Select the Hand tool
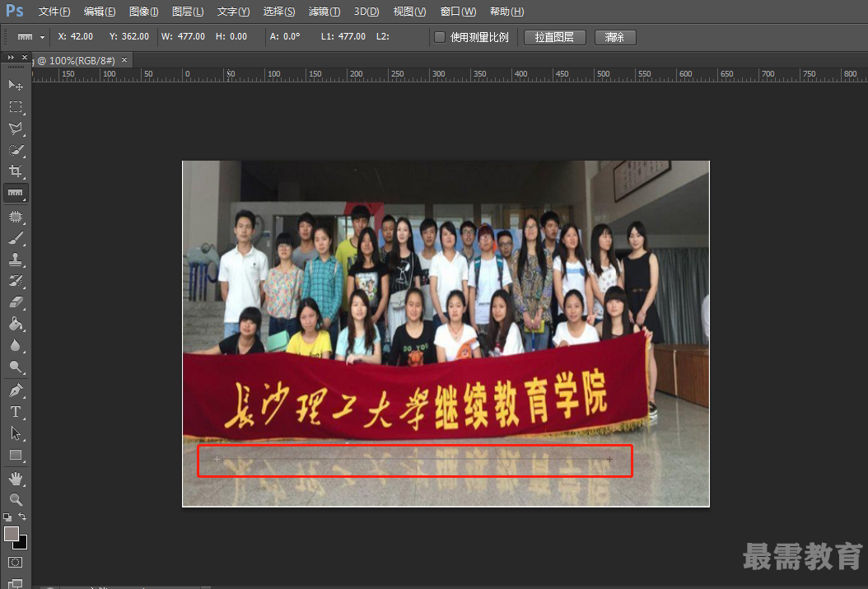The height and width of the screenshot is (589, 868). (x=16, y=479)
